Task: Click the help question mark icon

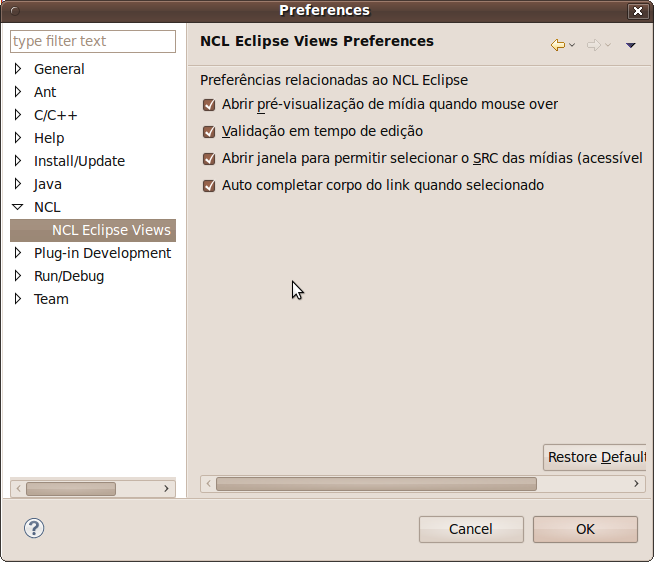Action: pos(34,528)
